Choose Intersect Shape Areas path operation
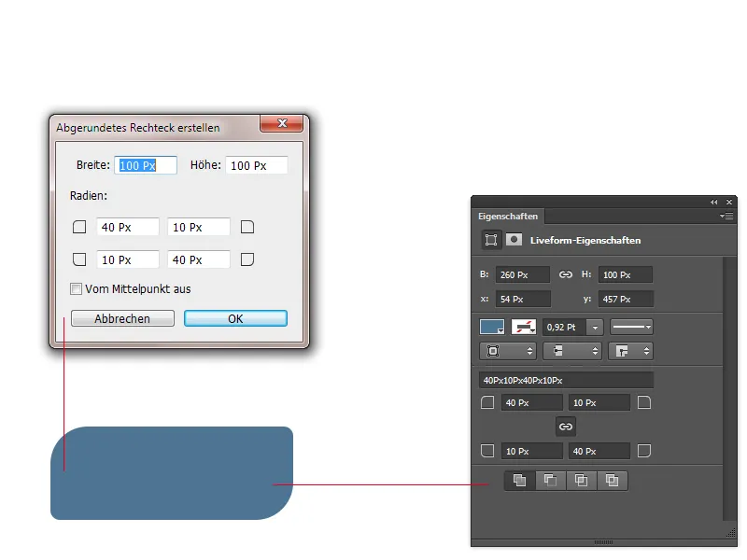747x560 pixels. coord(581,481)
